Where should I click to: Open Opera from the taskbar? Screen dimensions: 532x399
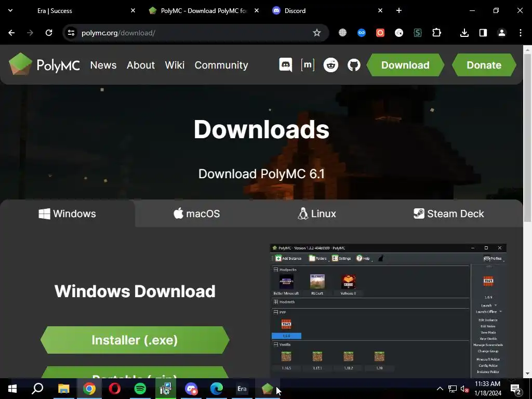click(114, 389)
